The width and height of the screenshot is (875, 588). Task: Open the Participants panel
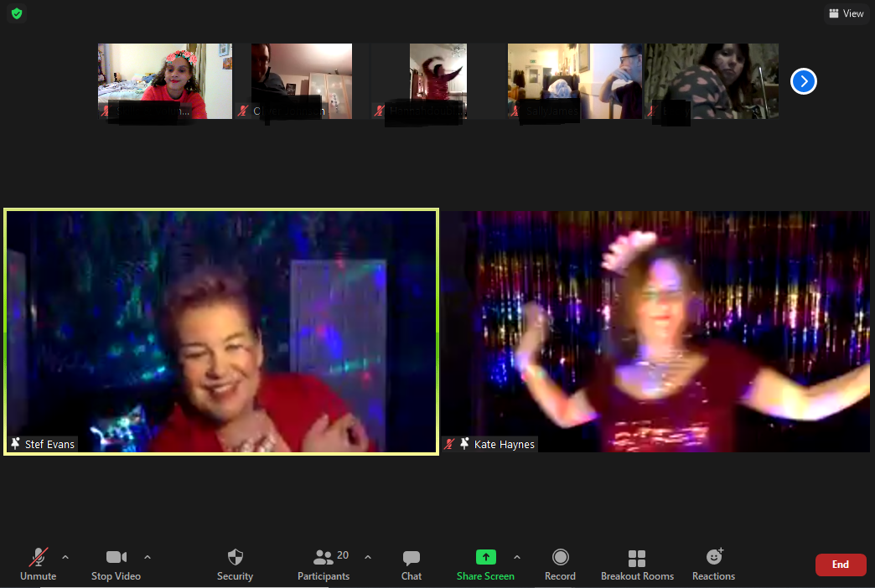(324, 565)
